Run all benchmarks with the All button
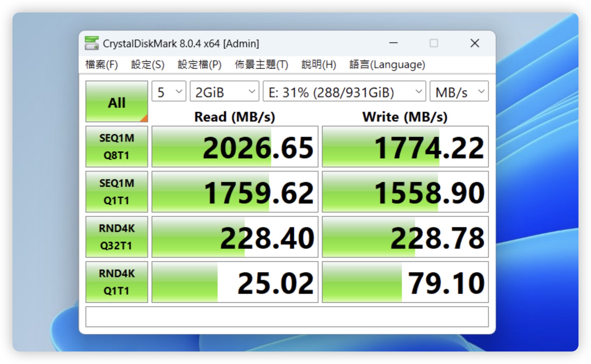Viewport: 591px width, 364px height. tap(117, 101)
